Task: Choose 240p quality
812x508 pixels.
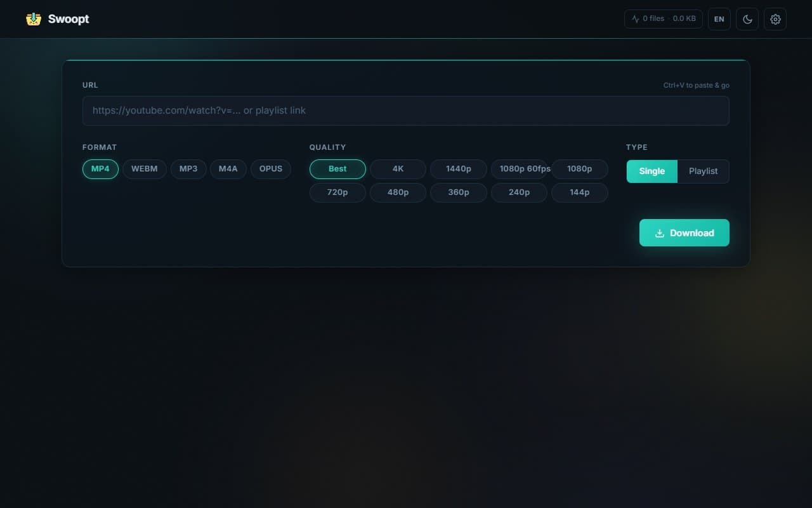Action: click(x=519, y=192)
